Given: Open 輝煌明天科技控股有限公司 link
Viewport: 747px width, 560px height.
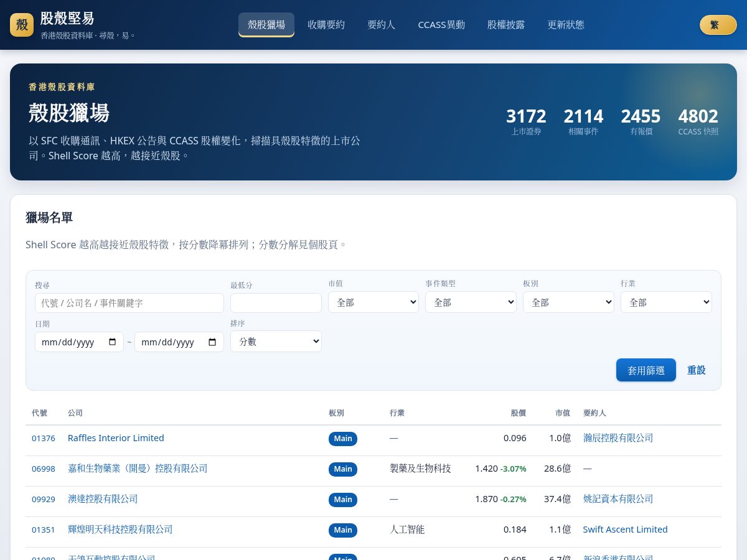Looking at the screenshot, I should (120, 530).
